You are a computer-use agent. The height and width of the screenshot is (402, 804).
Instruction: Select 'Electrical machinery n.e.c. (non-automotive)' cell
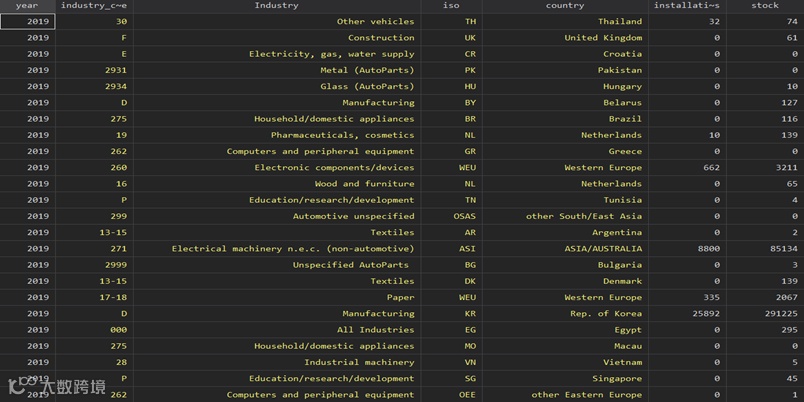pos(277,249)
